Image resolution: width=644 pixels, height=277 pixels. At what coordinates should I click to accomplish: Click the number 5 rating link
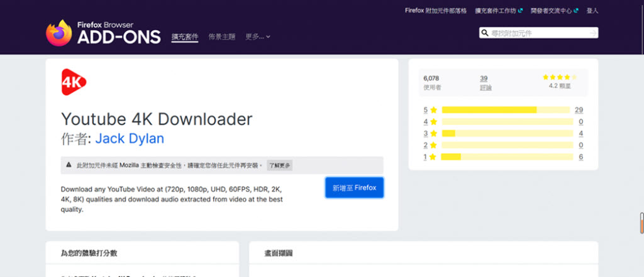(426, 110)
